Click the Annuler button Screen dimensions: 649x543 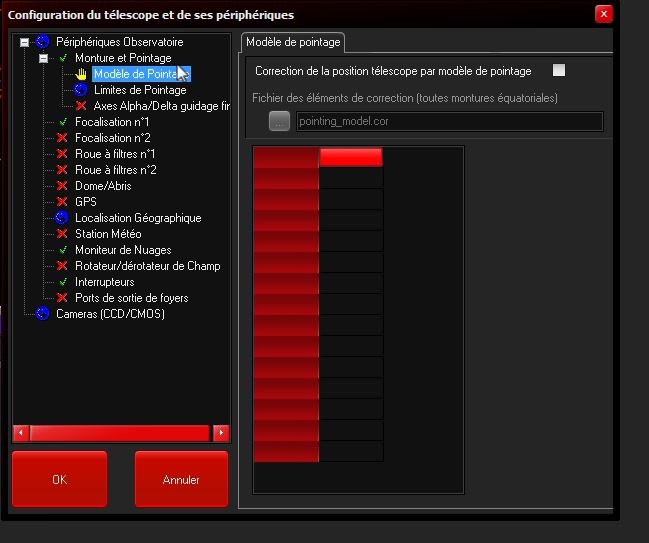point(181,480)
